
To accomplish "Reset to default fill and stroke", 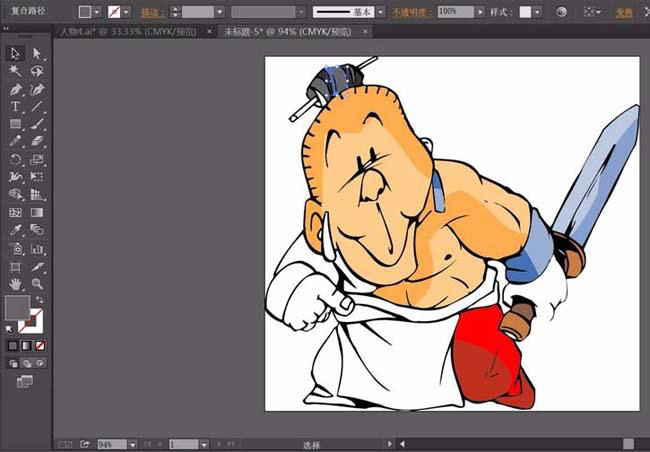I will click(x=9, y=330).
